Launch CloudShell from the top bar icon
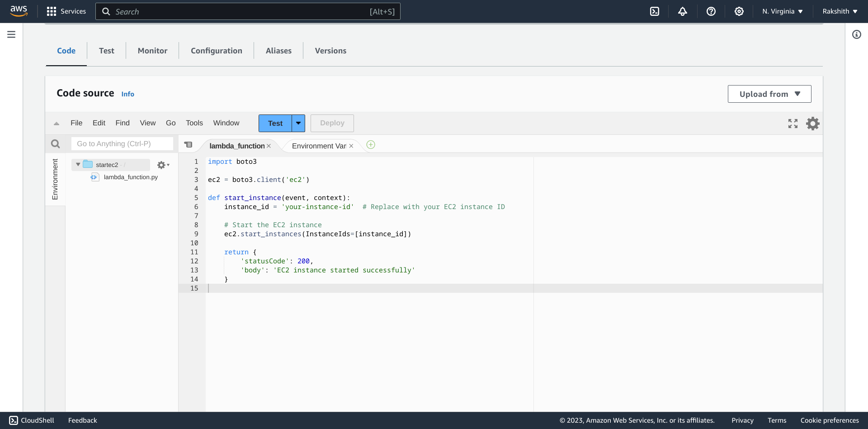Screen dimensions: 868x429 point(655,11)
